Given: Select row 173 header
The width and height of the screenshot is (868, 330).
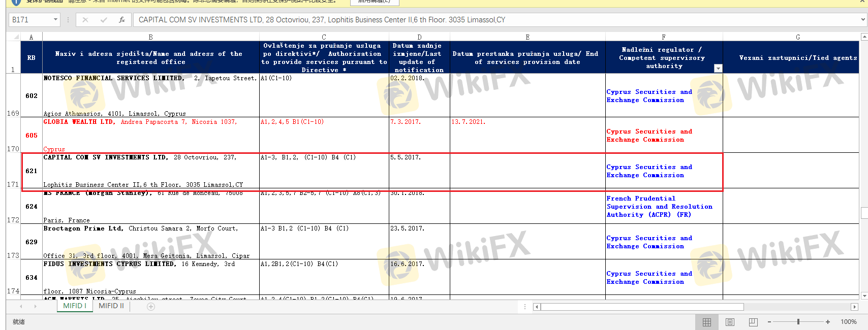Looking at the screenshot, I should [13, 242].
